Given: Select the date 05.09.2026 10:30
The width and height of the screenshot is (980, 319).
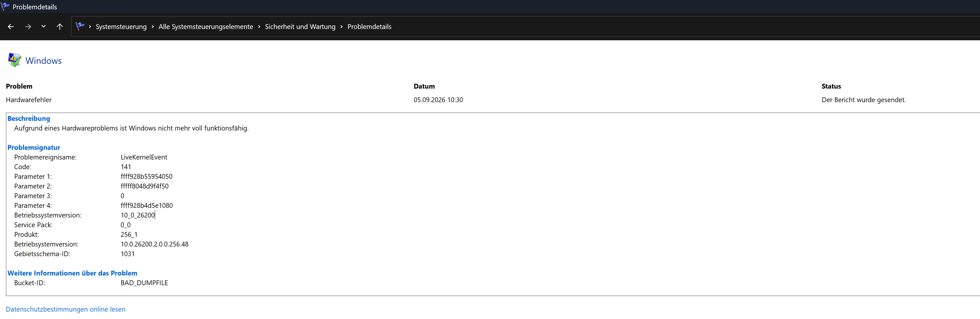Looking at the screenshot, I should [x=438, y=100].
